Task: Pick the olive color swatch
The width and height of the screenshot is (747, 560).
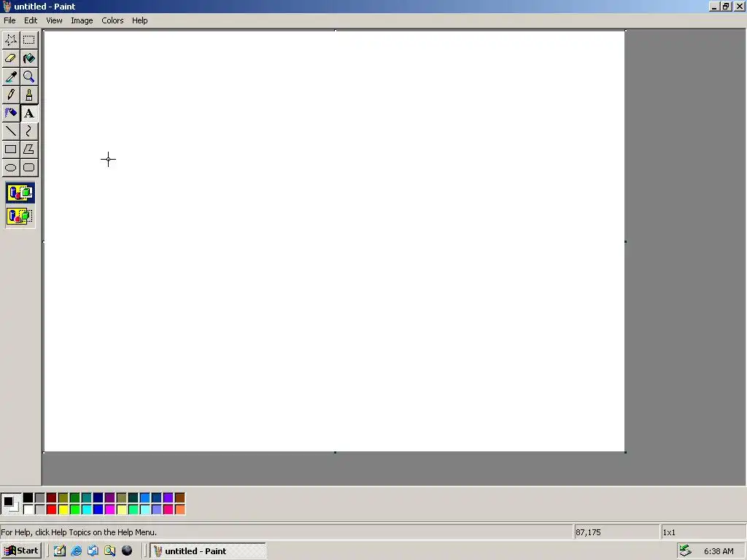Action: pyautogui.click(x=63, y=498)
